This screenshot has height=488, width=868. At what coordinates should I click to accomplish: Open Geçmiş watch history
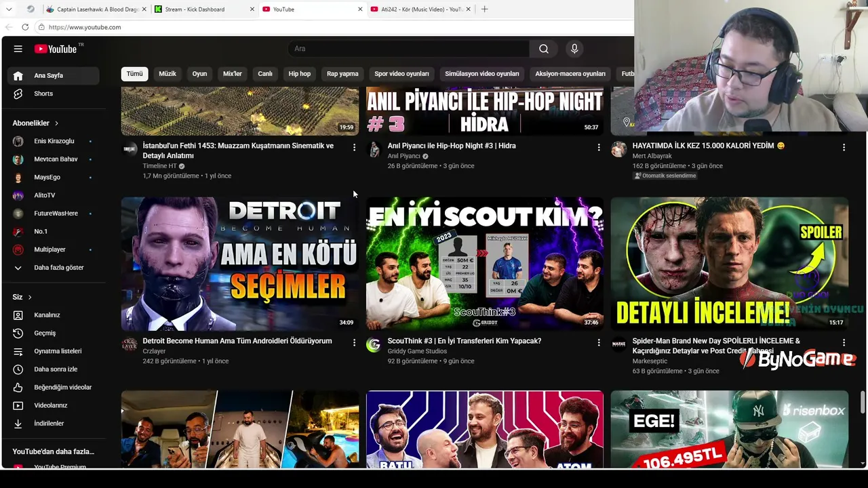54,333
